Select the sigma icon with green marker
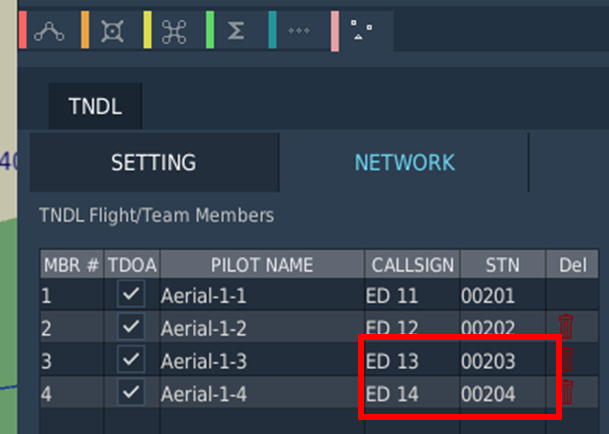The height and width of the screenshot is (434, 609). click(236, 31)
